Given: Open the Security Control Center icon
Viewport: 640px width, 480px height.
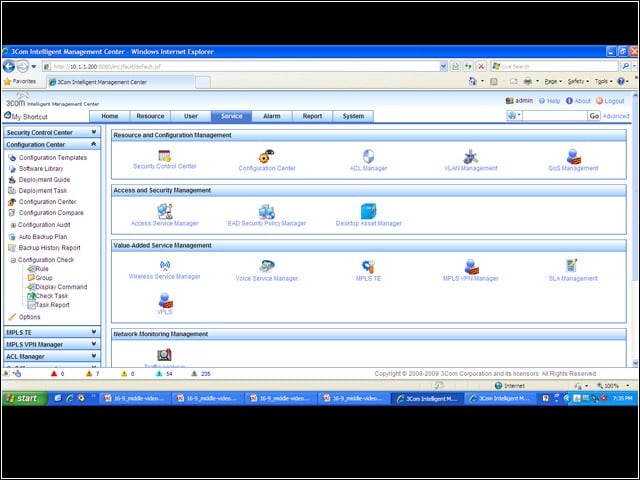Looking at the screenshot, I should [x=164, y=156].
